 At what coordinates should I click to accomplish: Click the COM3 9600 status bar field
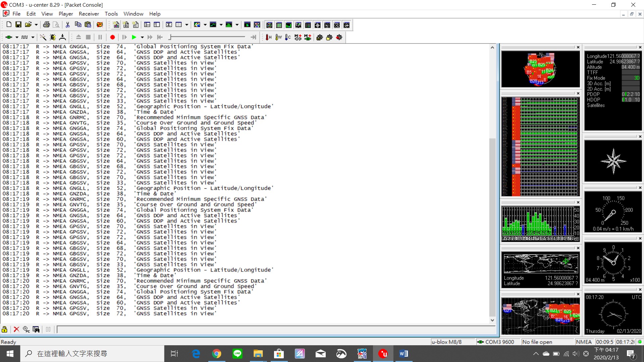point(497,342)
